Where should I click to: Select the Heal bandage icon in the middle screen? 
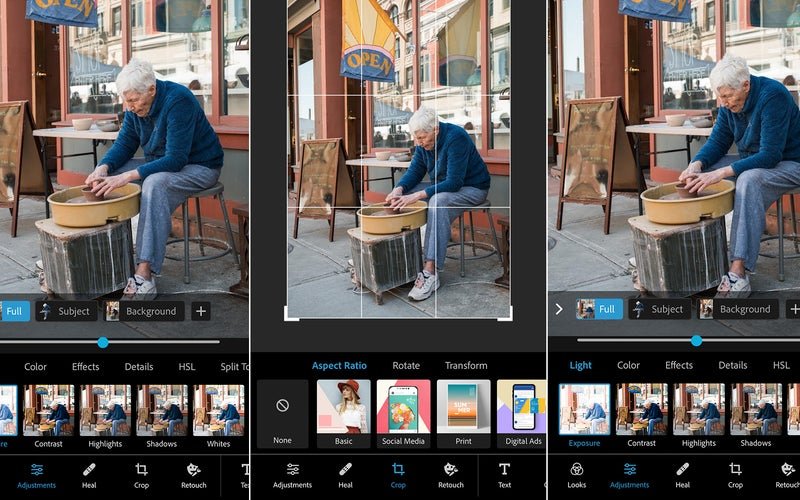click(x=345, y=469)
